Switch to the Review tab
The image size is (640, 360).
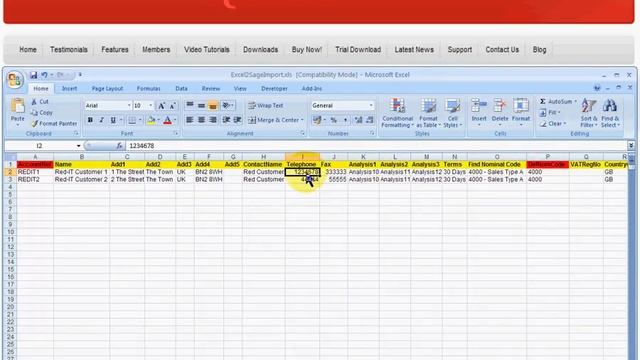(211, 89)
